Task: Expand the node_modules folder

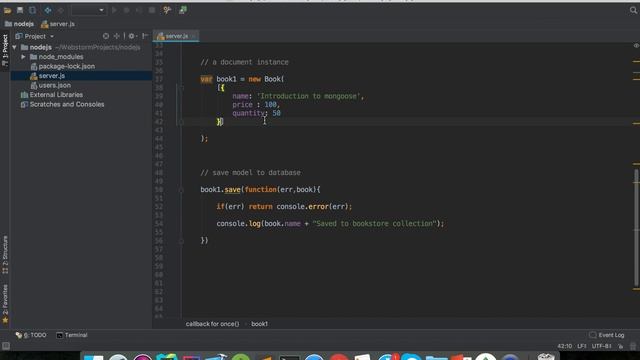Action: coord(23,57)
